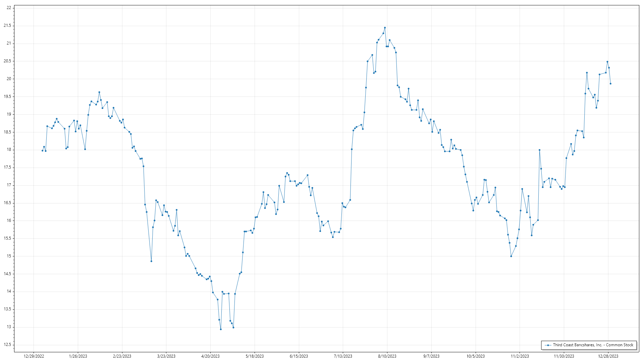
Task: Click the highest data point near 21.5
Action: [385, 28]
